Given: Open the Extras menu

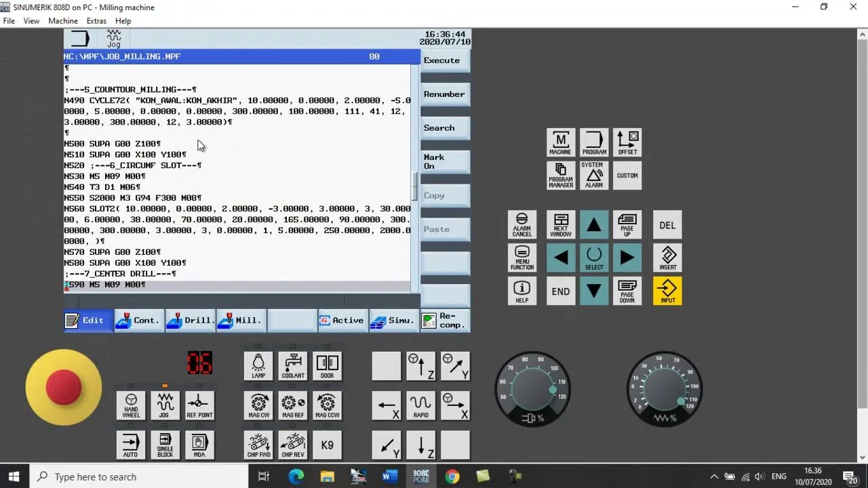Looking at the screenshot, I should (96, 21).
